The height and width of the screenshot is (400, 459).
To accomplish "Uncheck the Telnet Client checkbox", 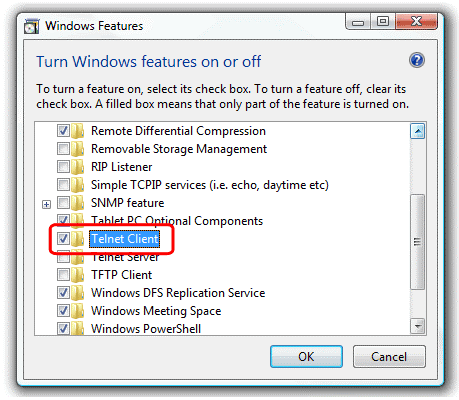I will click(x=63, y=239).
